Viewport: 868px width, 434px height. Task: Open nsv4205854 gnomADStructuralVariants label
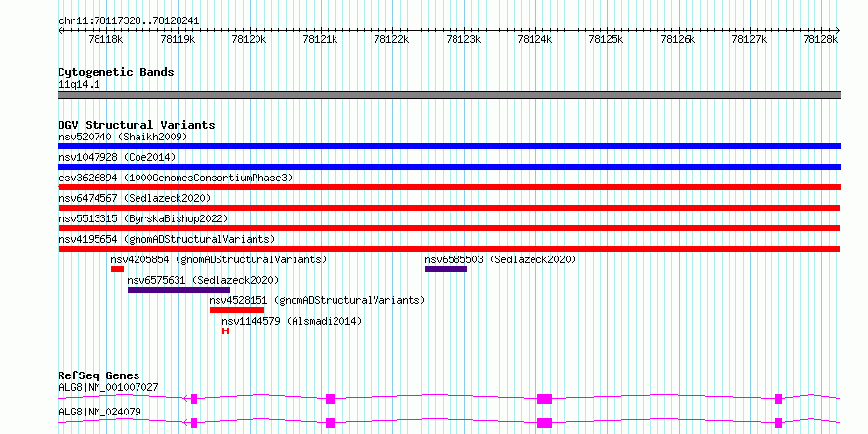[218, 259]
